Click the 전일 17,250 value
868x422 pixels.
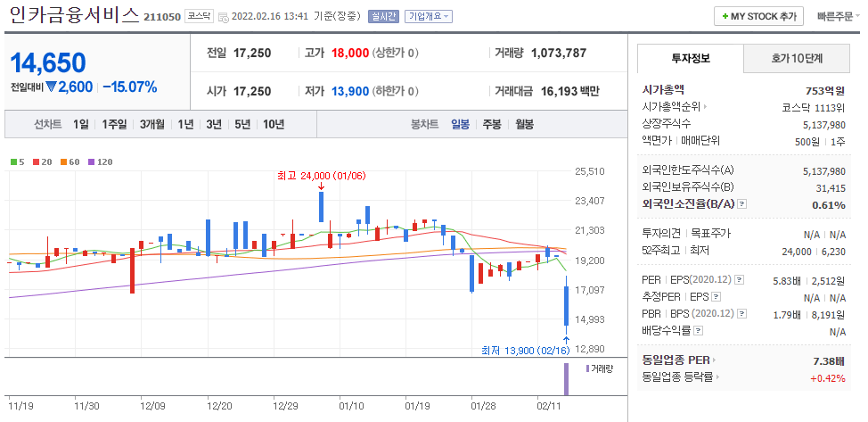point(252,54)
